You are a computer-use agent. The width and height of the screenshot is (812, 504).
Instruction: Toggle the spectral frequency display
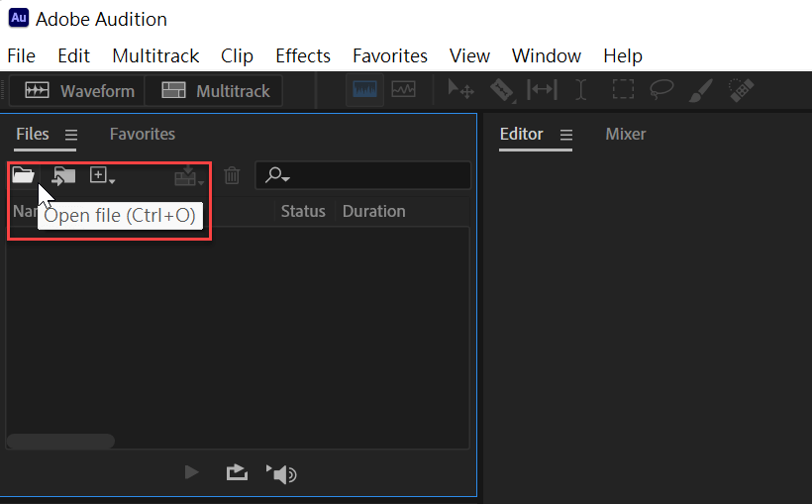(x=364, y=90)
